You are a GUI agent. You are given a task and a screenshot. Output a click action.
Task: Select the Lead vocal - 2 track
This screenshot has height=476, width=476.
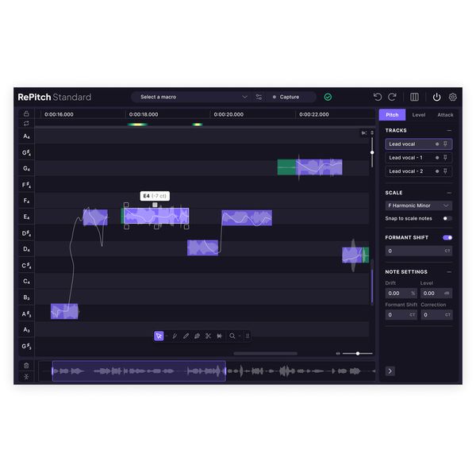click(406, 171)
